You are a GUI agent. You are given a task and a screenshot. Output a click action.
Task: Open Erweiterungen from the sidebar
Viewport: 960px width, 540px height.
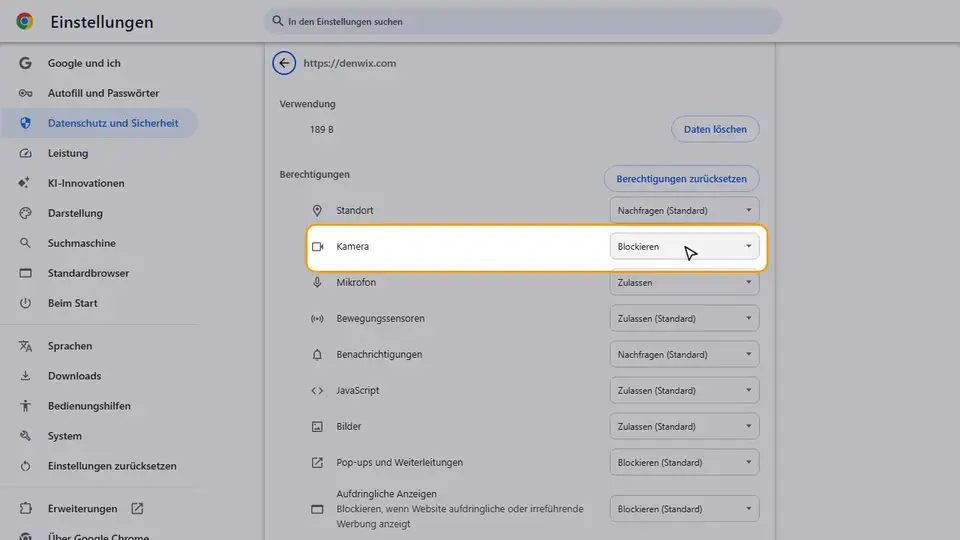[82, 508]
